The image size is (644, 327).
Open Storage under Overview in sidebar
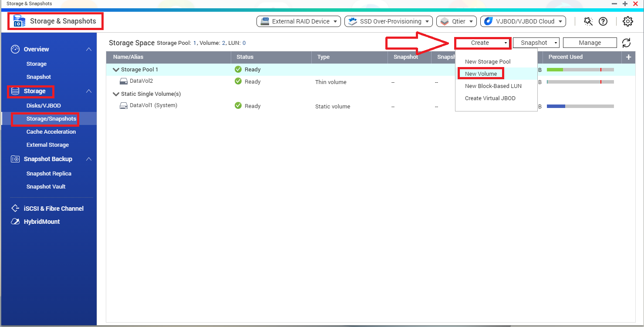pos(37,64)
